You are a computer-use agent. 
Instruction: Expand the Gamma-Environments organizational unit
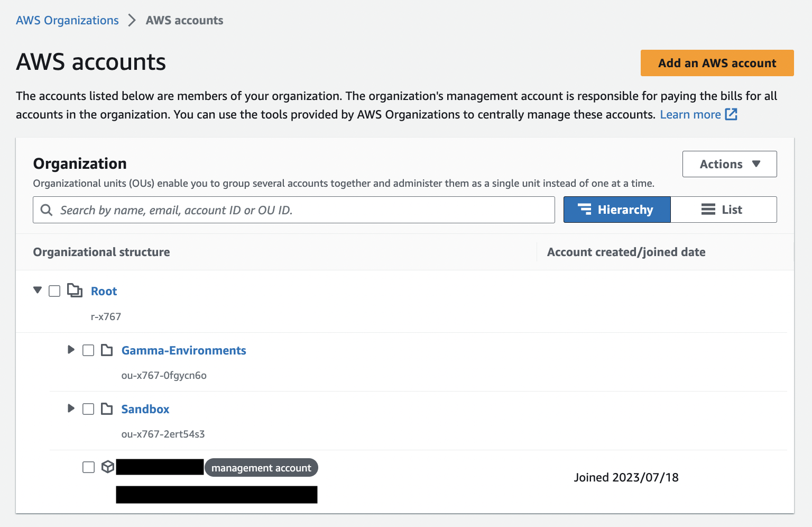pos(71,350)
